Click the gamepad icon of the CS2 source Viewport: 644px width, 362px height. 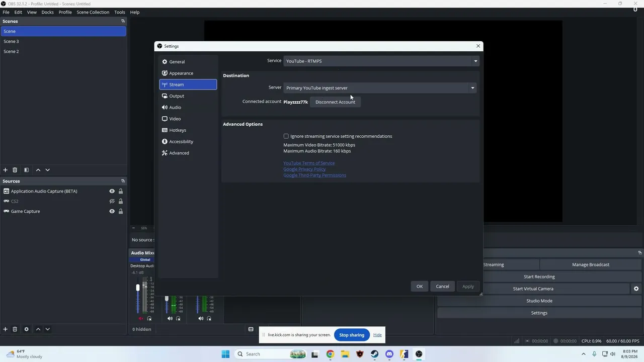click(x=7, y=201)
